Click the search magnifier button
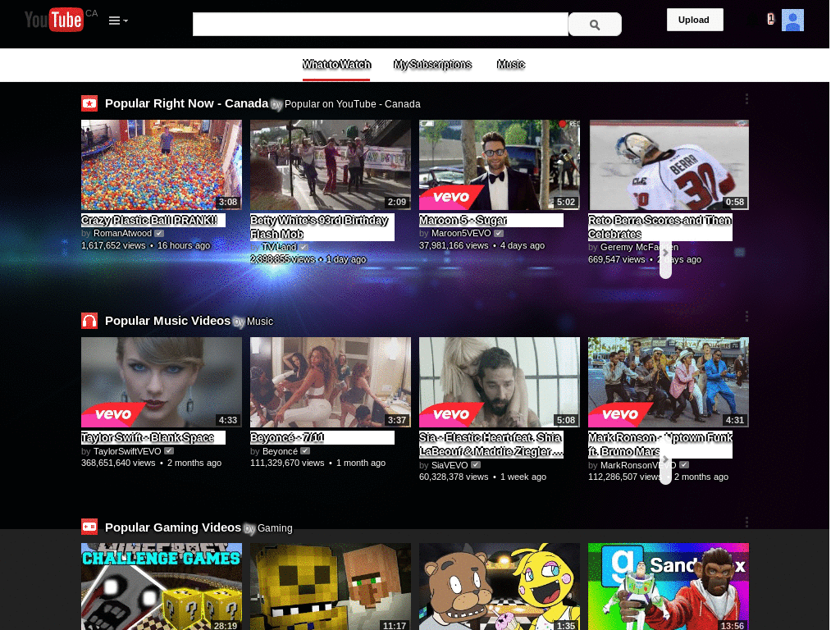Screen dimensions: 840x630 click(x=595, y=24)
